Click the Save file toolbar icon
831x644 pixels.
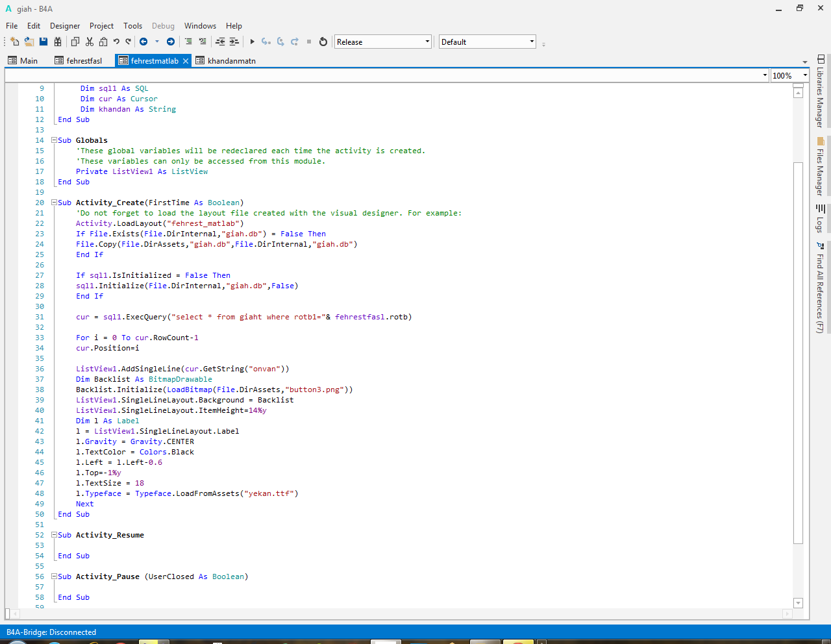coord(43,42)
